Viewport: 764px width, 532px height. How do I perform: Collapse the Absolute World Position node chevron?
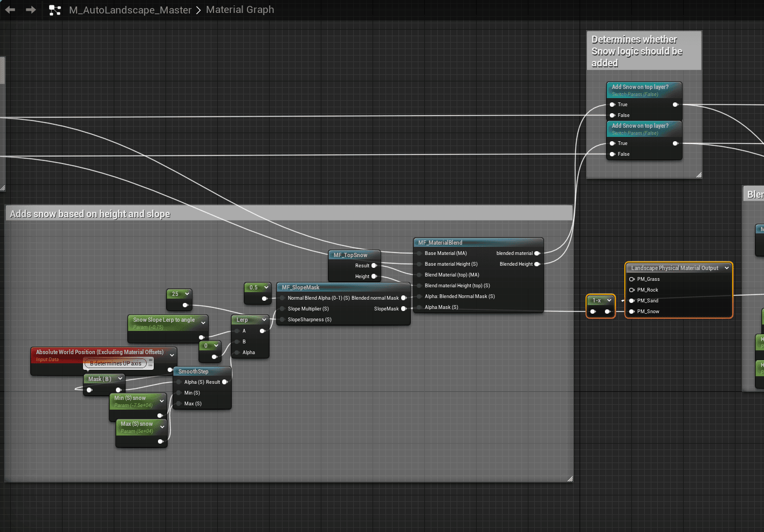pyautogui.click(x=172, y=355)
